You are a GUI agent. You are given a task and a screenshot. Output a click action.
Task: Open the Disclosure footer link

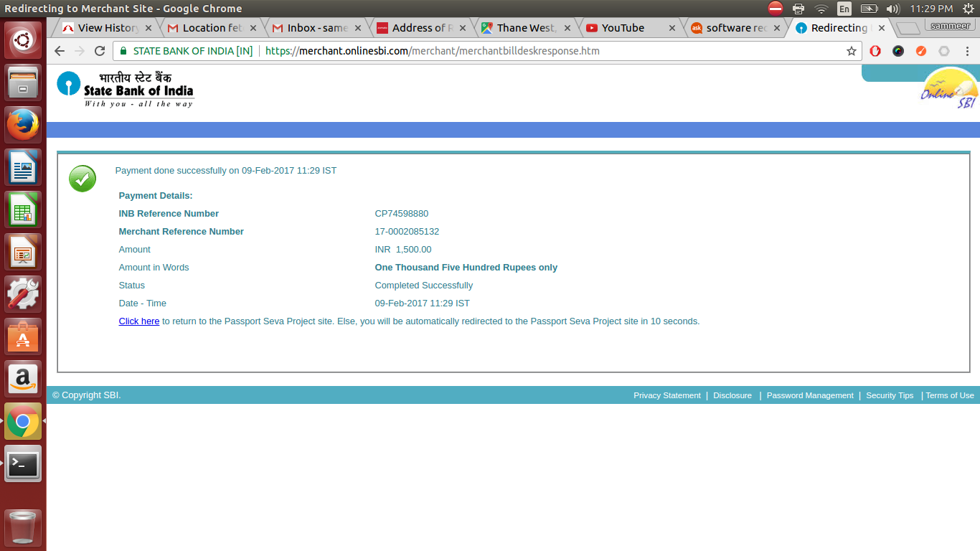pos(732,395)
